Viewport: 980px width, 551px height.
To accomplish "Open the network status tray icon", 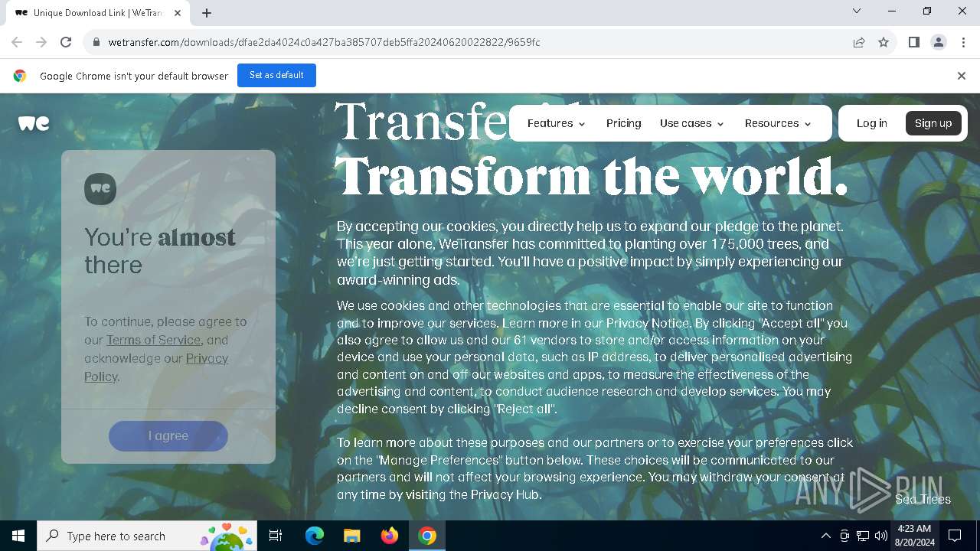I will (x=863, y=536).
